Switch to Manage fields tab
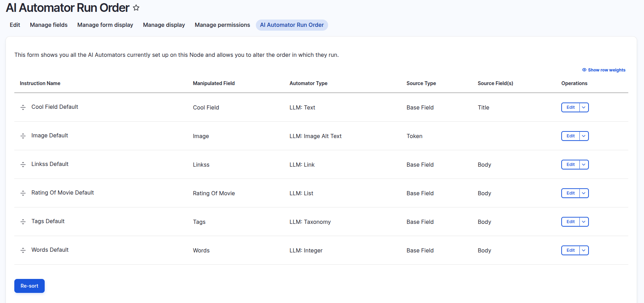This screenshot has width=644, height=303. (49, 25)
